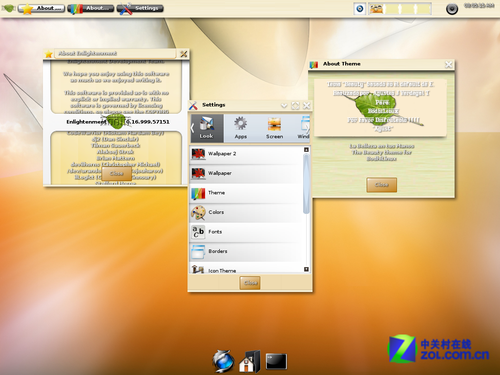Launch the web browser from dock
Image resolution: width=500 pixels, height=375 pixels.
pos(223,361)
